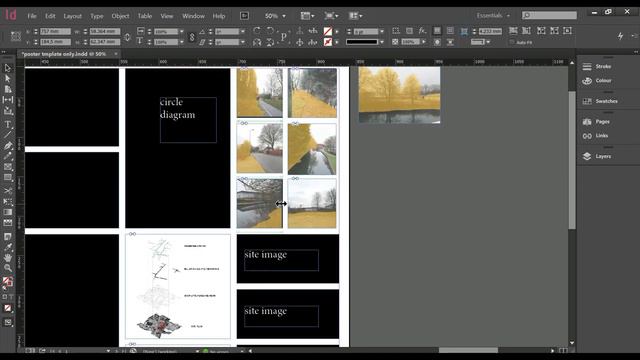Viewport: 640px width, 360px height.
Task: Open the View Options dropdown
Action: [307, 16]
